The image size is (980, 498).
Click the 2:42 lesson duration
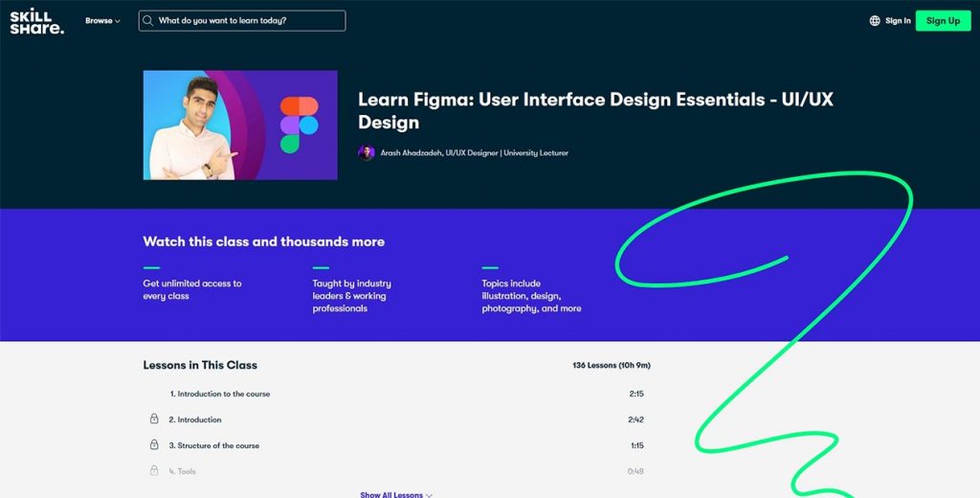pyautogui.click(x=635, y=419)
